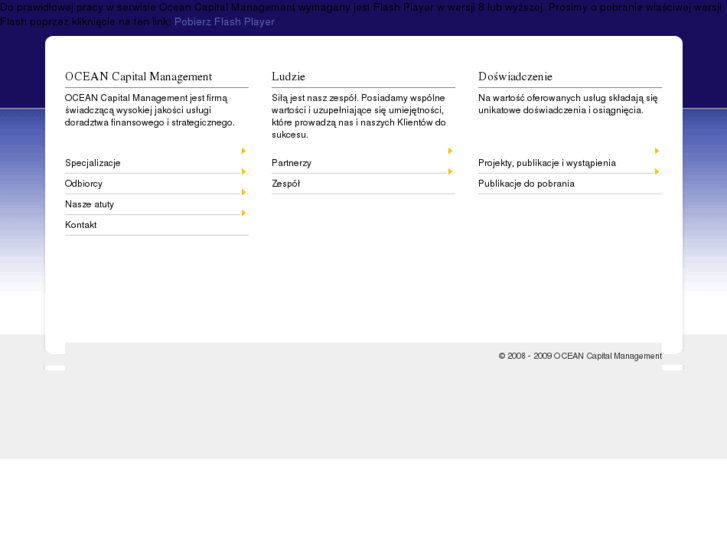Open the Pobierz Flash Player link

pyautogui.click(x=224, y=22)
